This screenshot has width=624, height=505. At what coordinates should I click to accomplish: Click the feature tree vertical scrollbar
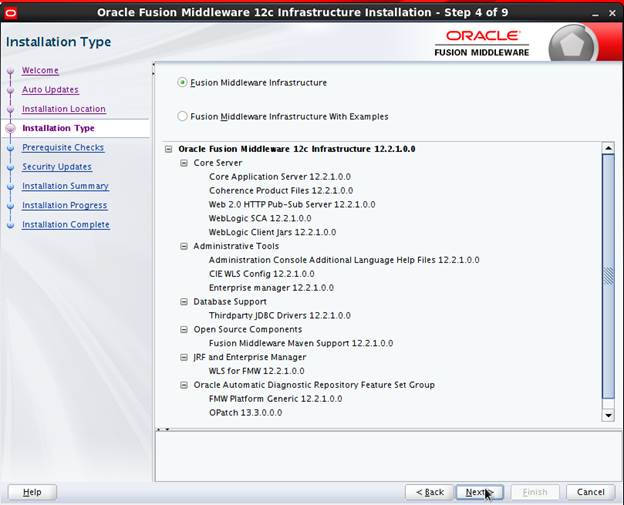point(608,278)
